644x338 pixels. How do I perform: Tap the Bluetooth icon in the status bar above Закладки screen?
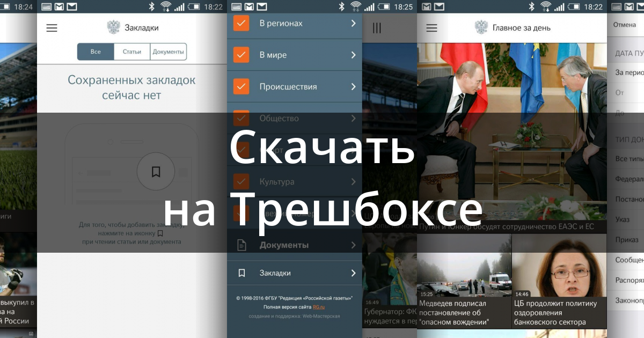(x=152, y=6)
